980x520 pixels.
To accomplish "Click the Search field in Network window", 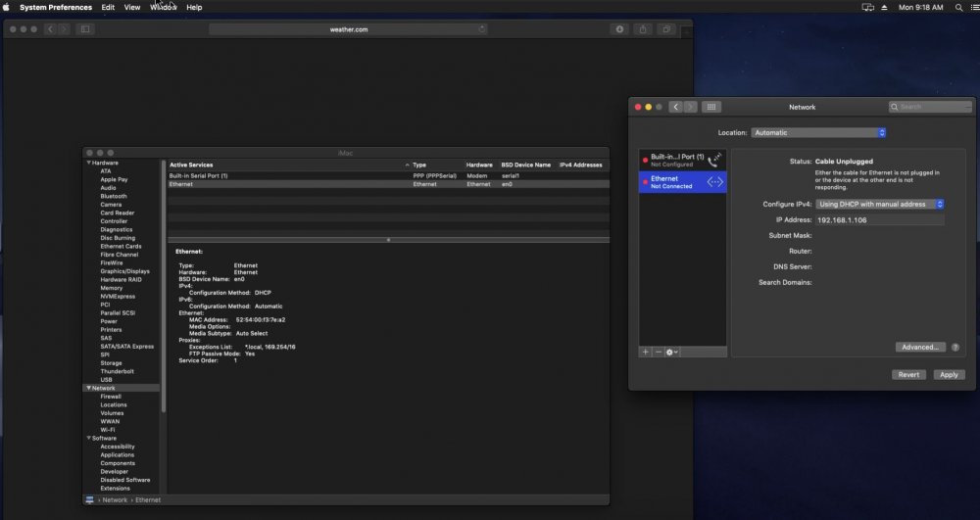I will (930, 107).
